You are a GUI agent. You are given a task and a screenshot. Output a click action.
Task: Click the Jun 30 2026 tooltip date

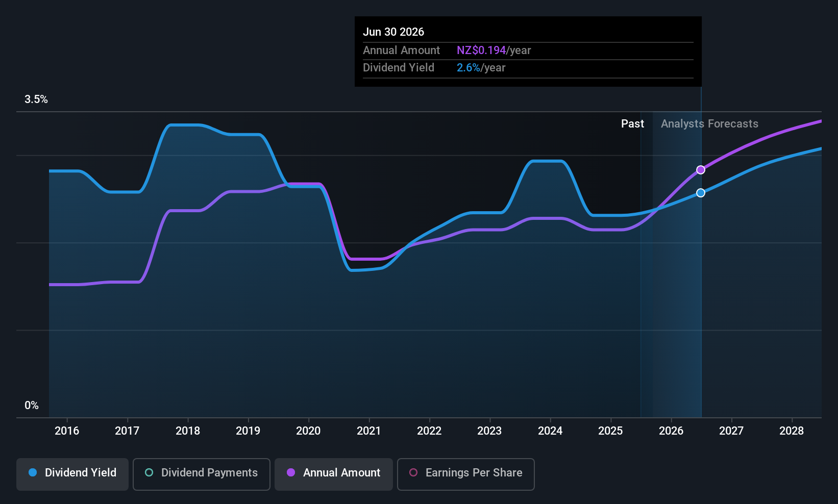coord(393,32)
